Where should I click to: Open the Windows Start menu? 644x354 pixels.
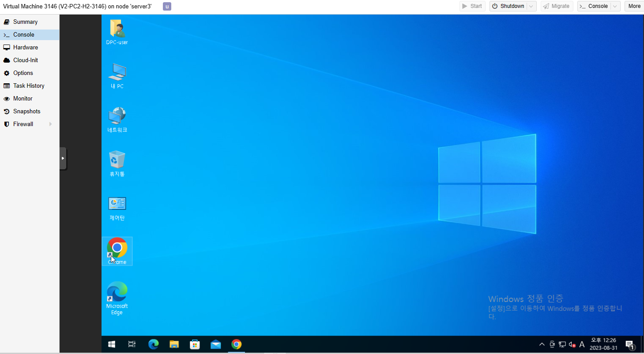coord(112,344)
